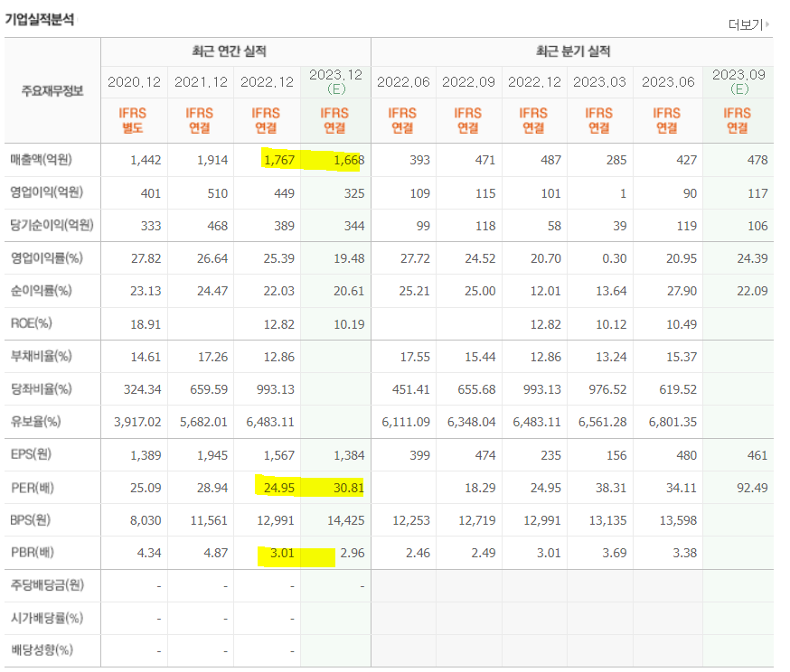This screenshot has height=672, width=790.
Task: Click the 순이익률(%) row label
Action: tap(42, 291)
